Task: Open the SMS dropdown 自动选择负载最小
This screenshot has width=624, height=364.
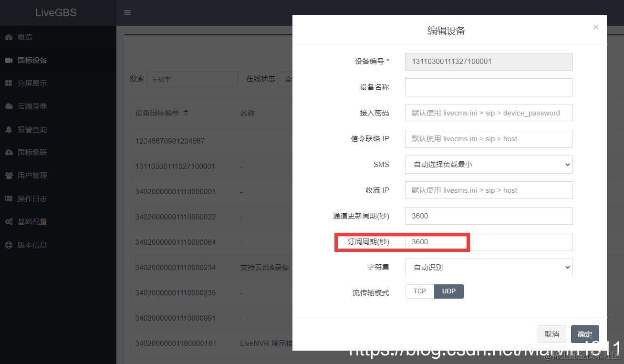Action: [489, 165]
